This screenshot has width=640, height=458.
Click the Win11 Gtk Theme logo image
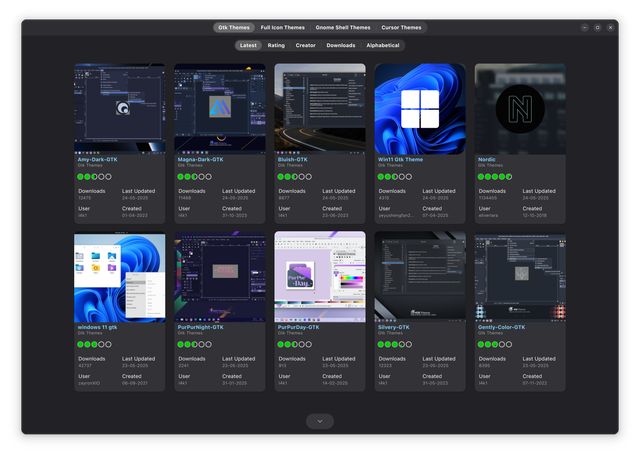tap(420, 109)
